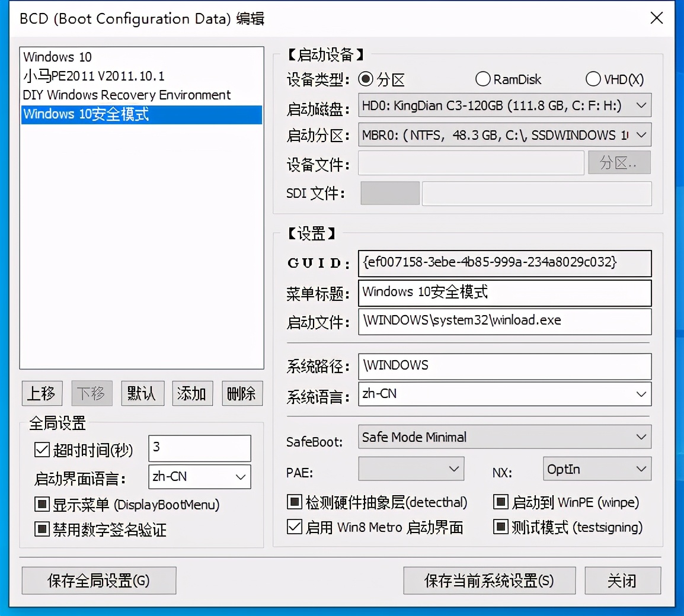
Task: Click the 上移 move-up button
Action: coord(41,393)
